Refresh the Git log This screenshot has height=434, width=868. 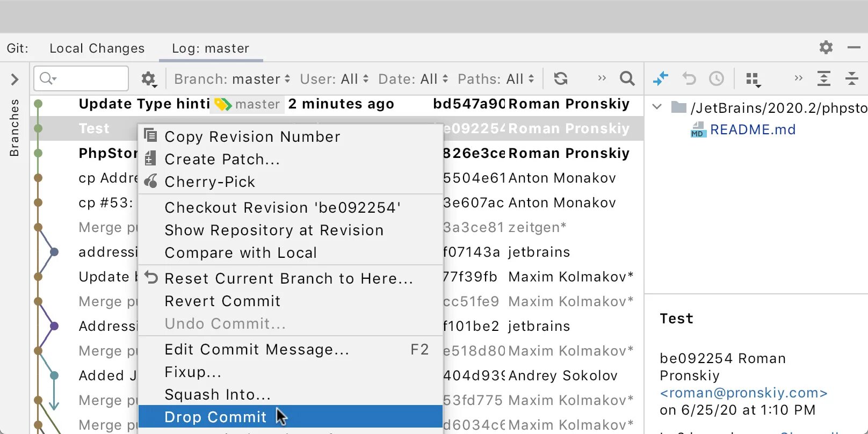pyautogui.click(x=561, y=79)
